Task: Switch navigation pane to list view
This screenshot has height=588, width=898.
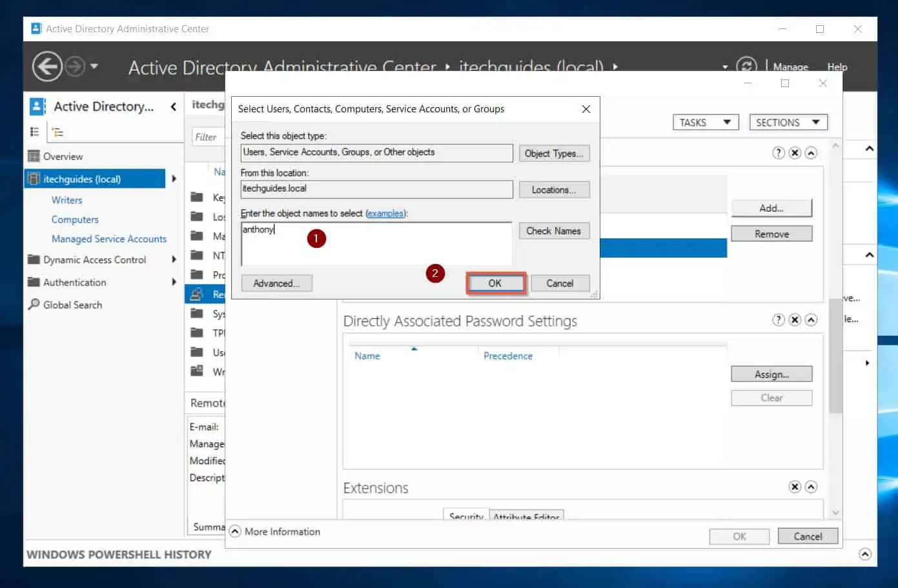Action: coord(35,132)
